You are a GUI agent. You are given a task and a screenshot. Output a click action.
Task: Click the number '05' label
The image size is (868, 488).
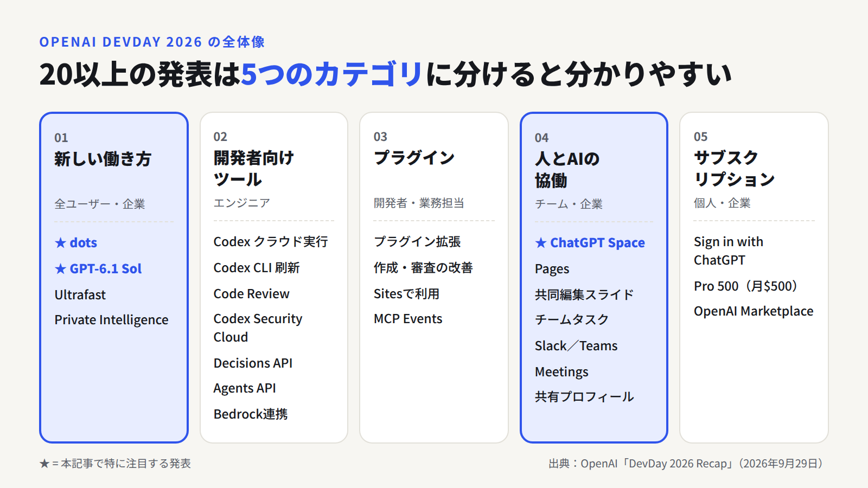pyautogui.click(x=701, y=137)
